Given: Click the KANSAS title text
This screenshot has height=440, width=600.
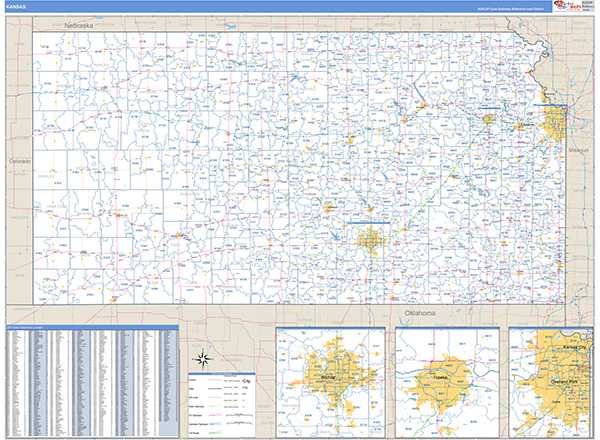Looking at the screenshot, I should pos(16,7).
